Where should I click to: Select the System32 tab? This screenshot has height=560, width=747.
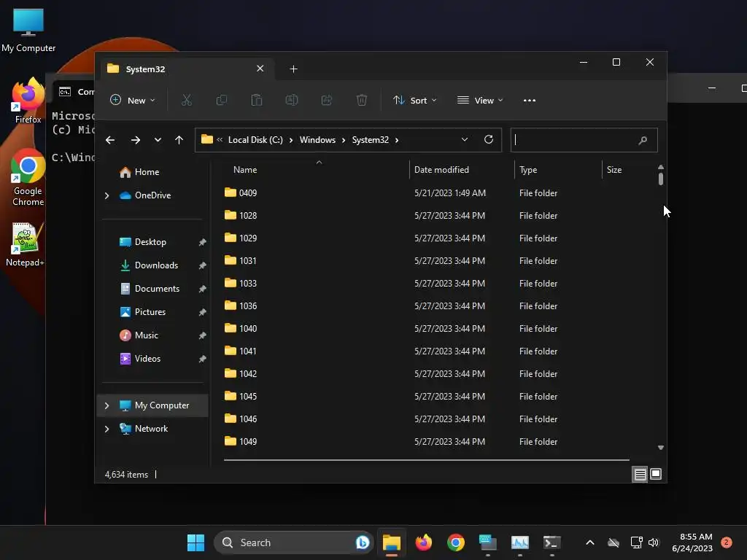187,69
